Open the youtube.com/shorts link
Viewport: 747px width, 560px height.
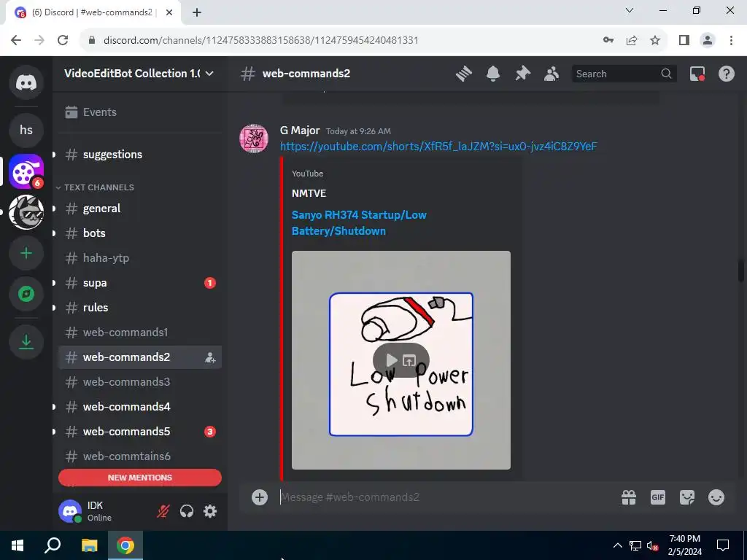[438, 146]
